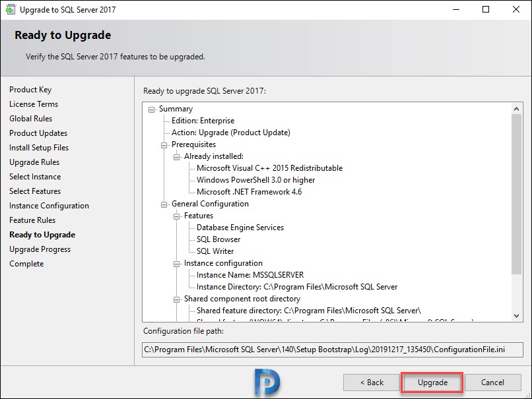532x399 pixels.
Task: Select the Database Engine Services row
Action: coord(240,228)
